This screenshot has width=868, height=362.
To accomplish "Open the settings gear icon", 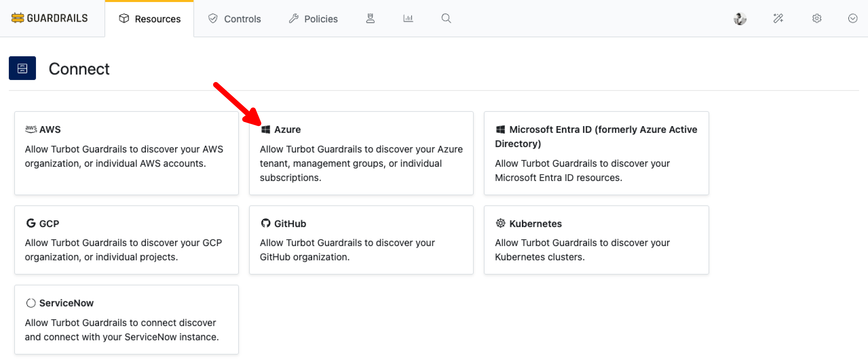I will (x=817, y=18).
